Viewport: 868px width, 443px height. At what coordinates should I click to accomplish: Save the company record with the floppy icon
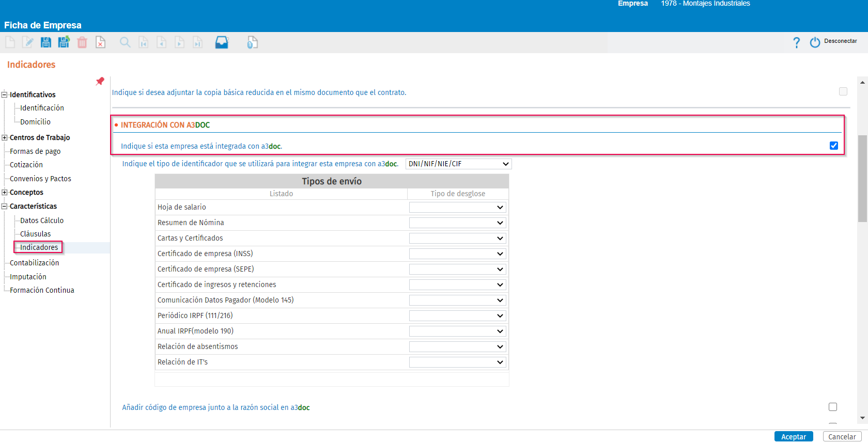pyautogui.click(x=46, y=42)
